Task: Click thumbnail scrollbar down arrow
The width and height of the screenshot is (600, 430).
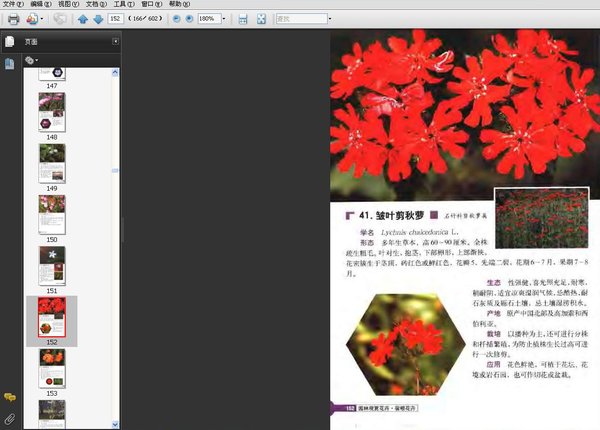Action: [115, 424]
